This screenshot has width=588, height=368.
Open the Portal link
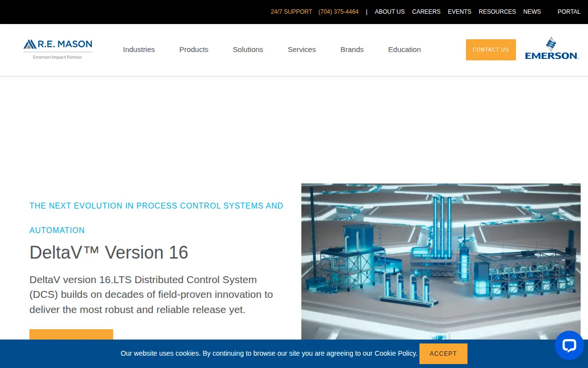(x=569, y=12)
